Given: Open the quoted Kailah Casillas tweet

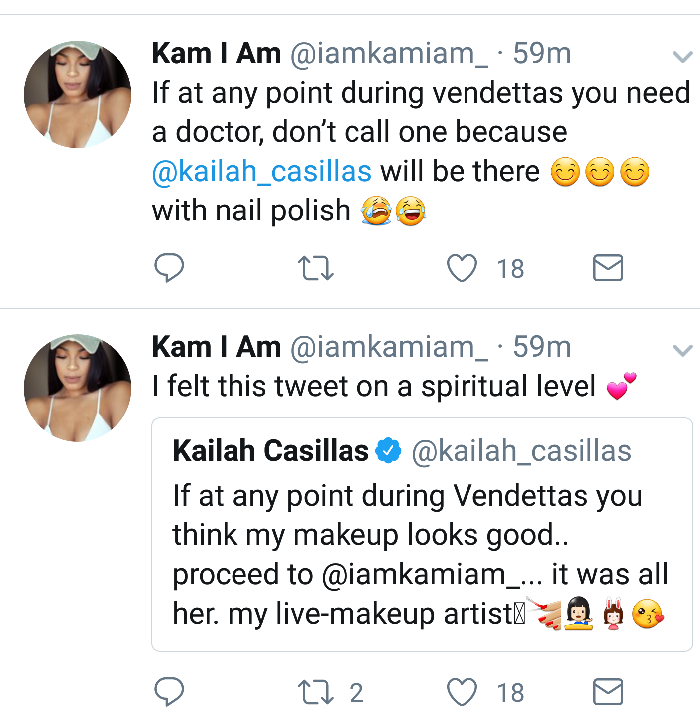Looking at the screenshot, I should [422, 534].
